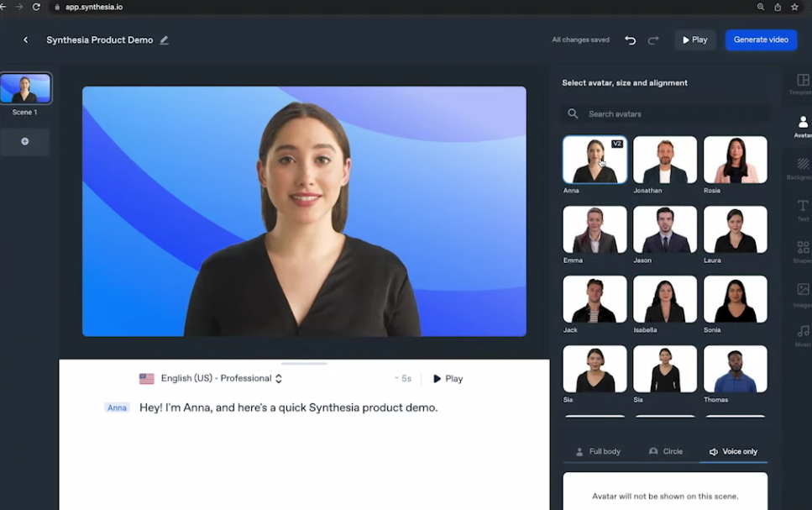Switch to the Full body tab
The image size is (812, 510).
(598, 451)
